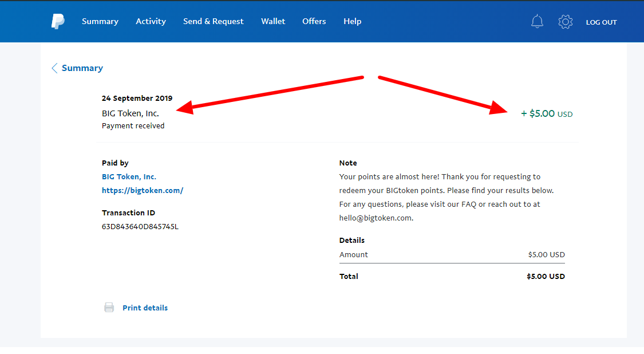Click the PayPal logo icon
The width and height of the screenshot is (644, 354).
coord(58,21)
